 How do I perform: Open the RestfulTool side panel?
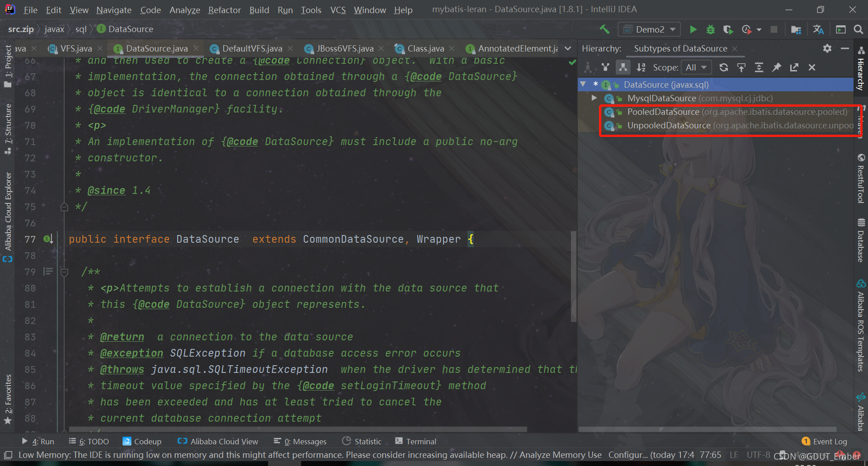click(861, 179)
